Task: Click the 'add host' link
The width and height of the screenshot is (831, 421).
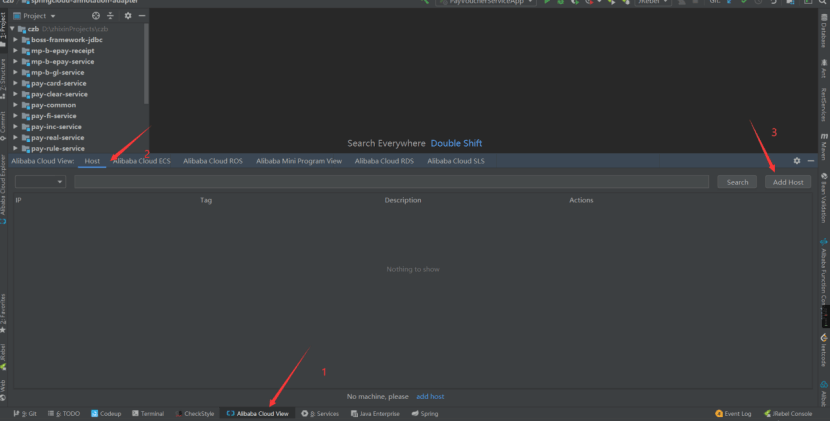Action: pos(430,397)
